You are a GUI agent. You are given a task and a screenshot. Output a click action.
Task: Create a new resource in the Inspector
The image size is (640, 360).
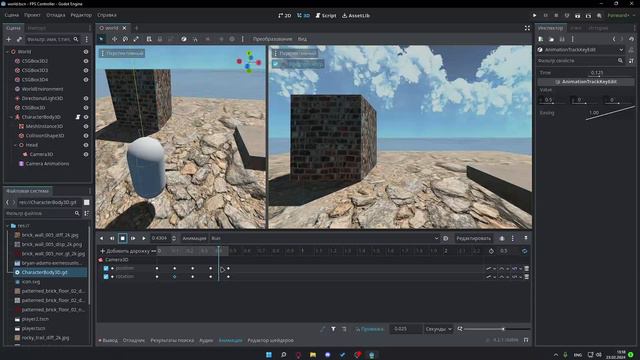[541, 39]
